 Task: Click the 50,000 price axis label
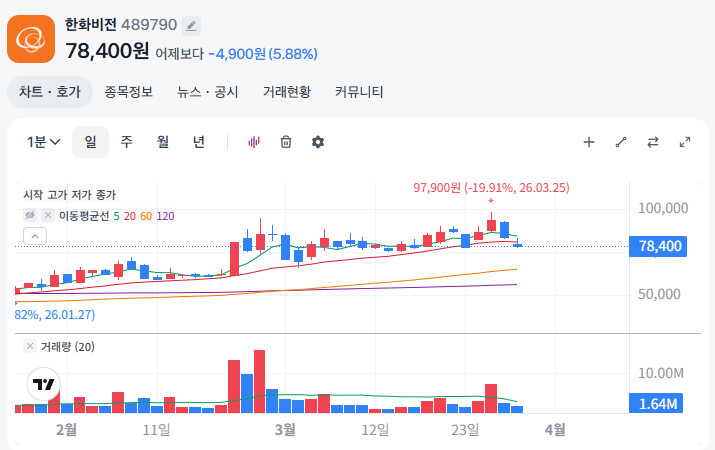[659, 294]
